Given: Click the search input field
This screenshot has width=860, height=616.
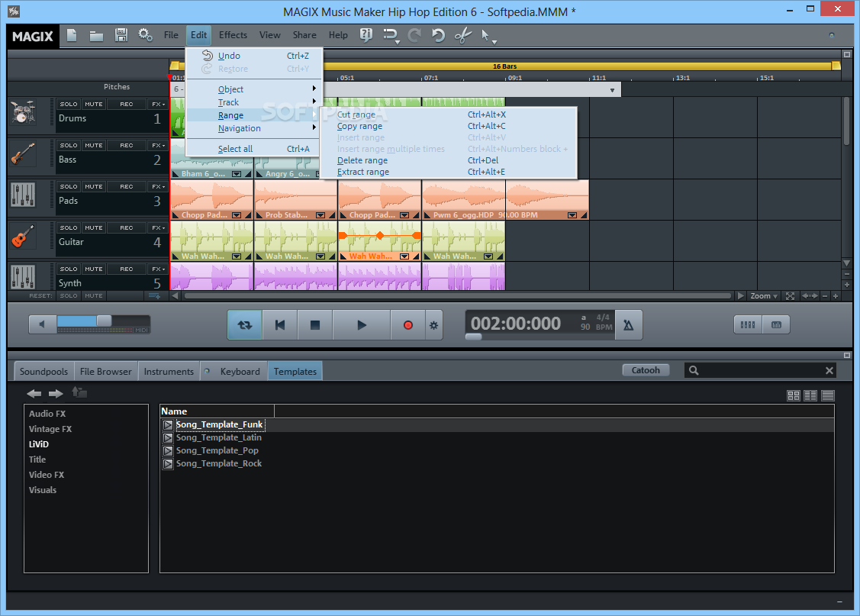Looking at the screenshot, I should point(762,371).
